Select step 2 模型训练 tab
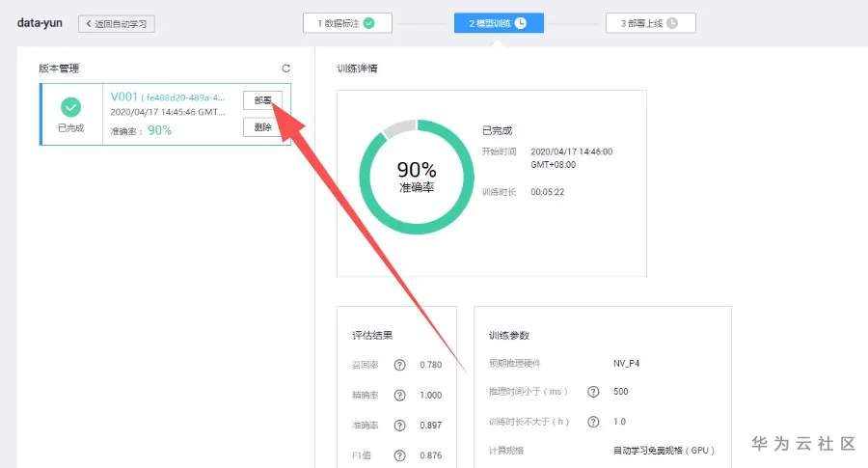This screenshot has height=468, width=868. point(499,23)
